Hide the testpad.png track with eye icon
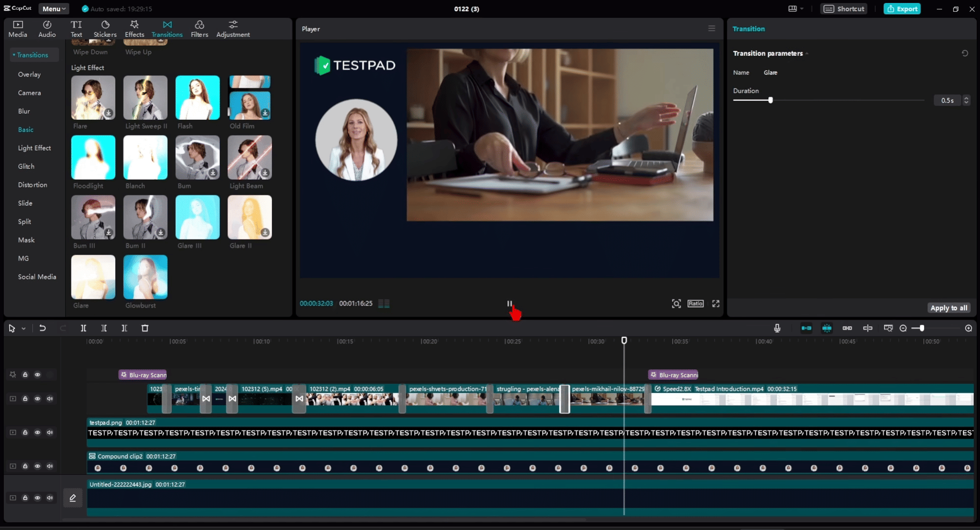This screenshot has height=530, width=980. pyautogui.click(x=37, y=432)
